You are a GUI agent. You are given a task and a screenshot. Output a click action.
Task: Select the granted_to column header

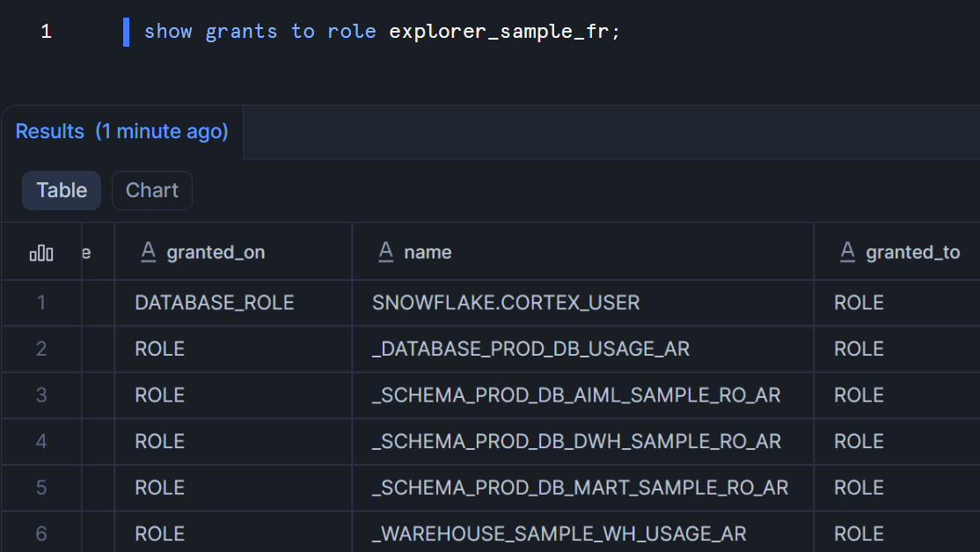(x=912, y=253)
